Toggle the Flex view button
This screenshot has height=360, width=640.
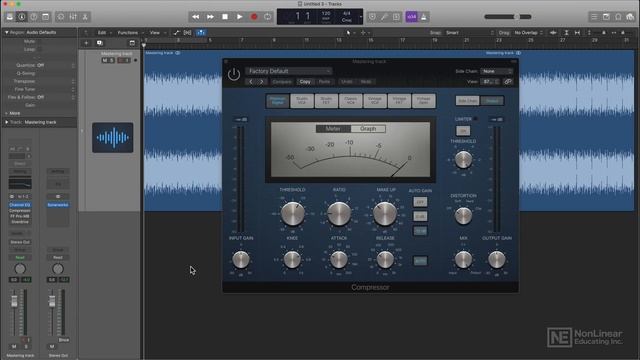[187, 33]
